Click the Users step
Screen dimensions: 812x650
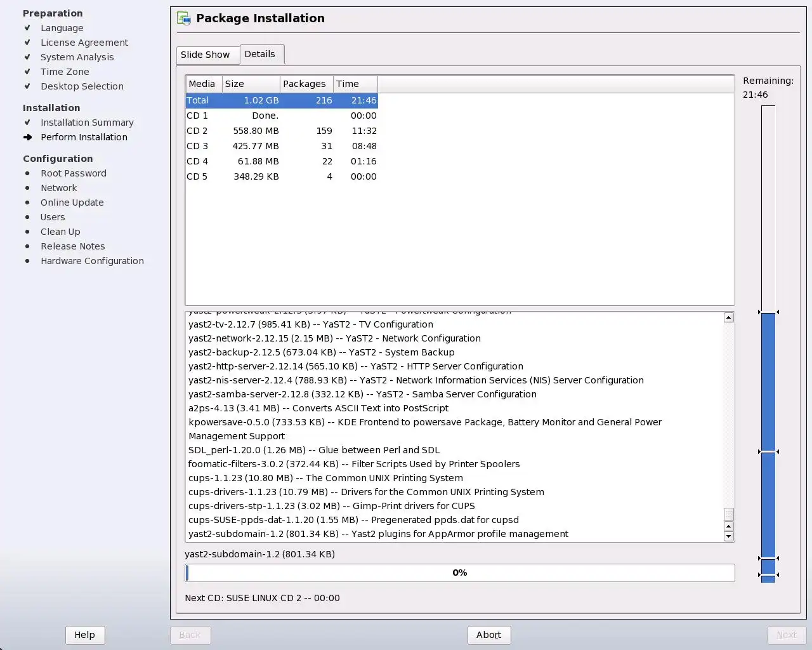coord(53,217)
